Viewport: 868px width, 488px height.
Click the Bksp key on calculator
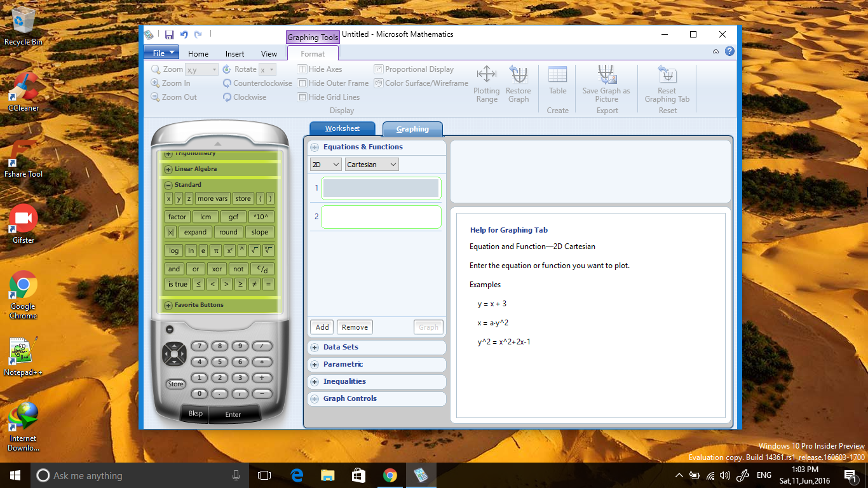(196, 413)
